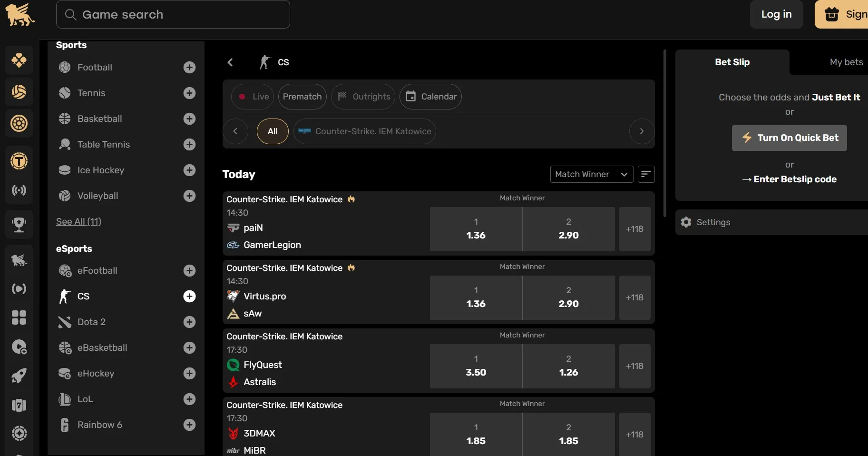Select the All tournaments filter chip
The image size is (868, 456).
[273, 131]
